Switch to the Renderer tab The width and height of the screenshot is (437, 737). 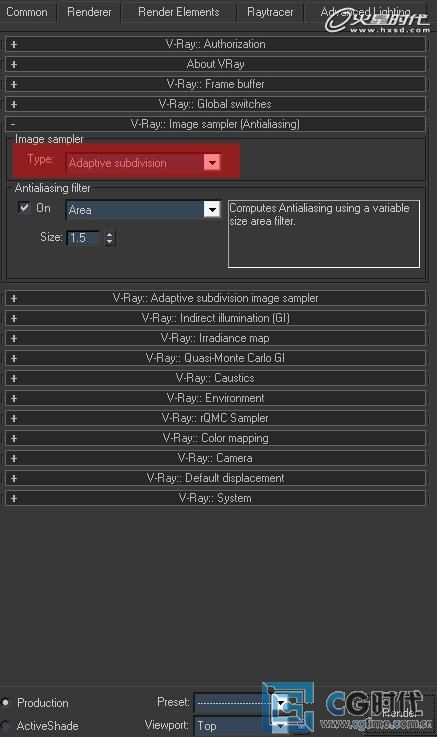click(x=89, y=12)
